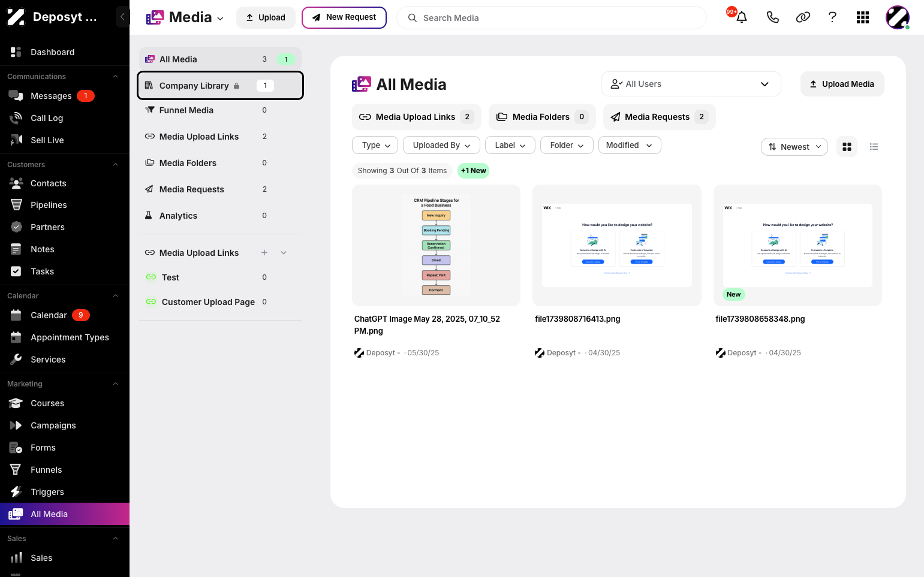This screenshot has height=577, width=924.
Task: Collapse the Media Upload Links list chevron
Action: point(284,253)
